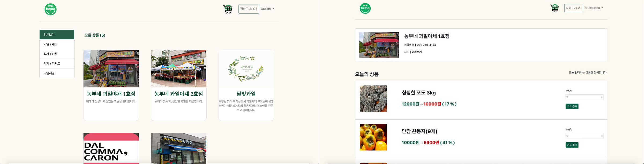Click the 위례의 싱싱하고 맛있는 과일을 판매합니다 description
Image resolution: width=644 pixels, height=164 pixels.
(111, 101)
